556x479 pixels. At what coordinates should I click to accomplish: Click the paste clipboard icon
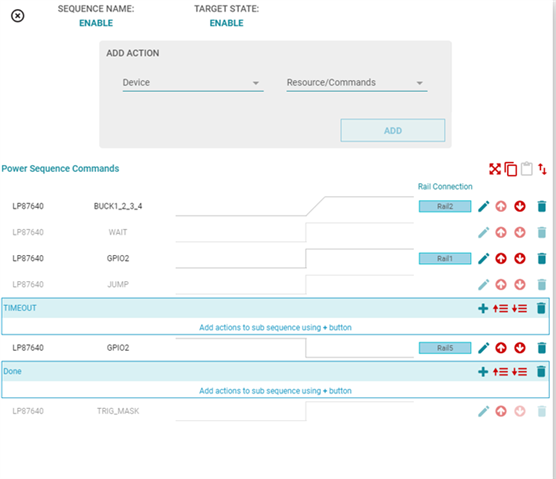coord(527,169)
